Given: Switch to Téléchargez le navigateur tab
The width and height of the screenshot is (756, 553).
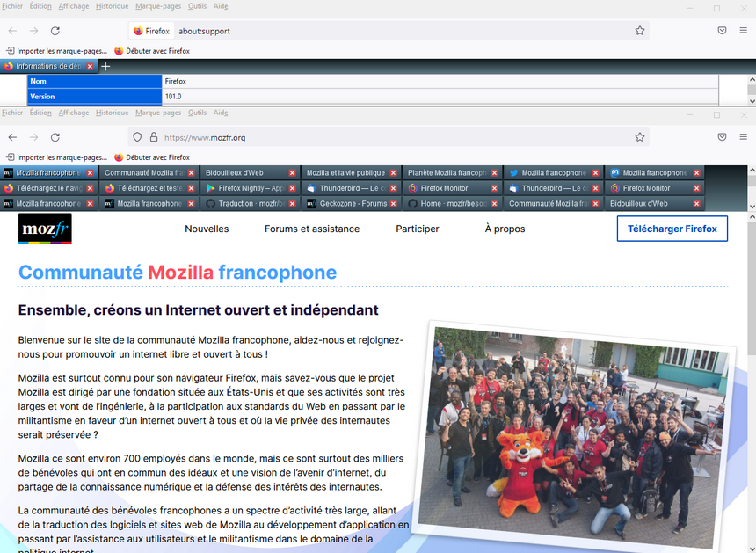Looking at the screenshot, I should coord(48,188).
